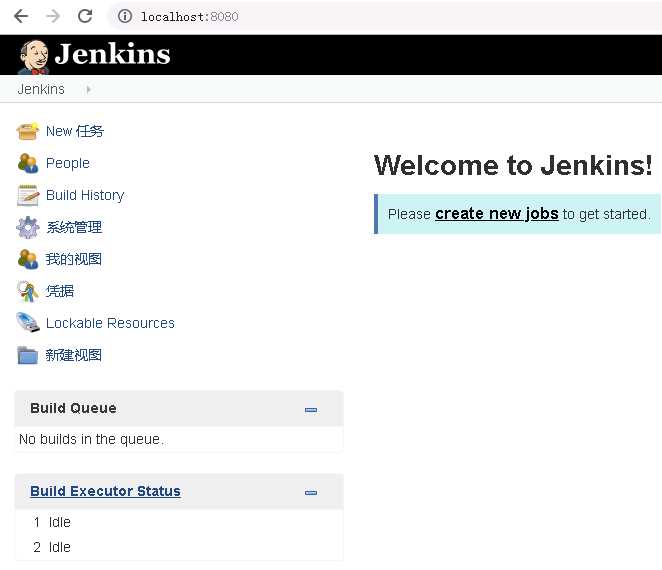Click the localhost:8080 address bar
This screenshot has width=662, height=570.
click(x=384, y=16)
